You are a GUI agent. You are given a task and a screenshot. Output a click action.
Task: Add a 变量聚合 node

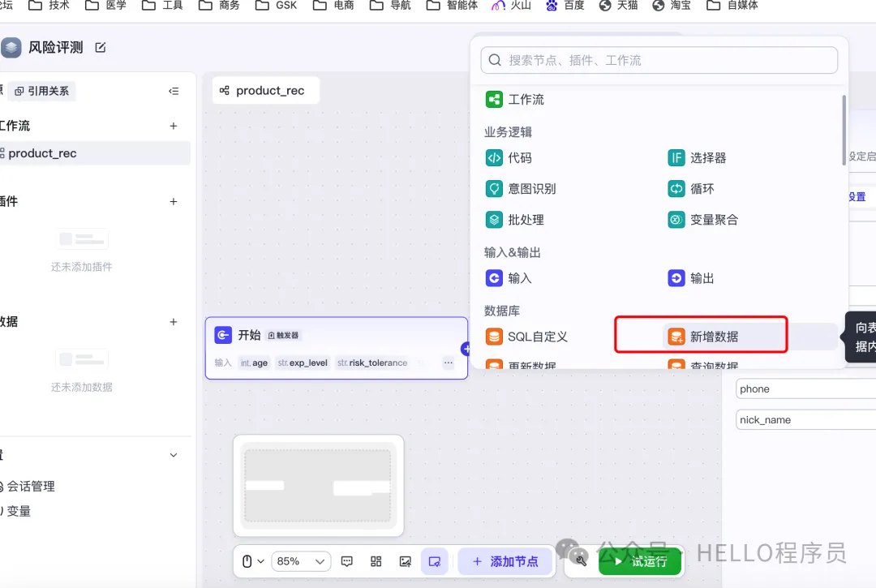click(702, 220)
